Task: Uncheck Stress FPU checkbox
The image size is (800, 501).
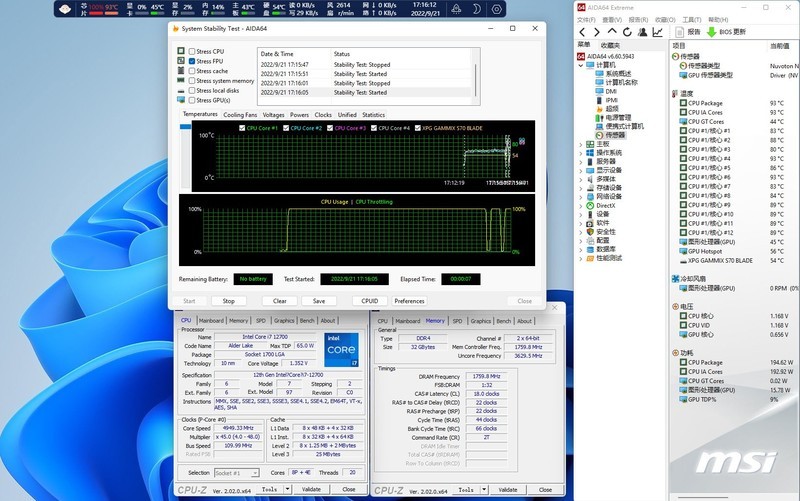Action: 192,61
